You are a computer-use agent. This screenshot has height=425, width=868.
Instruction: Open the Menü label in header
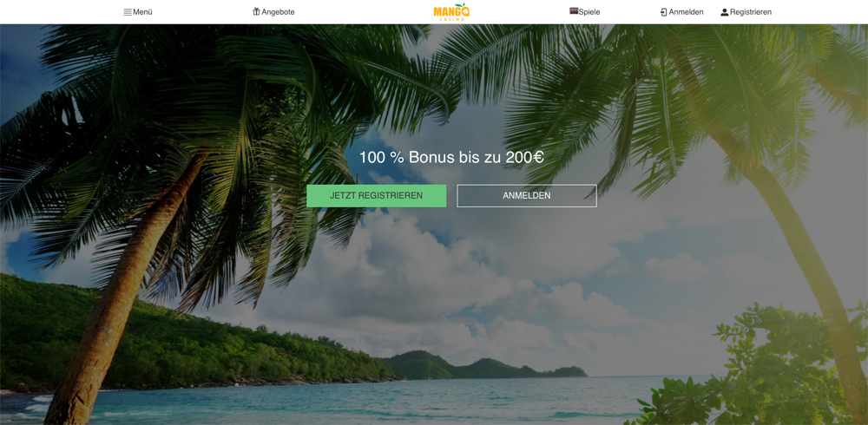(x=142, y=11)
